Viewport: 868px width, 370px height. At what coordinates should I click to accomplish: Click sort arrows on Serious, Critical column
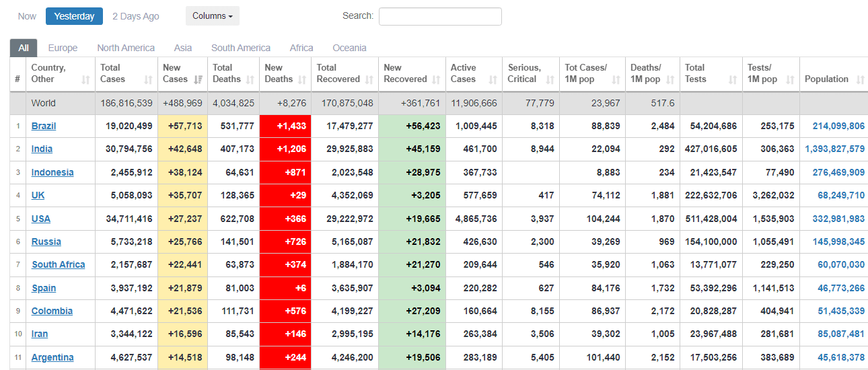point(550,80)
